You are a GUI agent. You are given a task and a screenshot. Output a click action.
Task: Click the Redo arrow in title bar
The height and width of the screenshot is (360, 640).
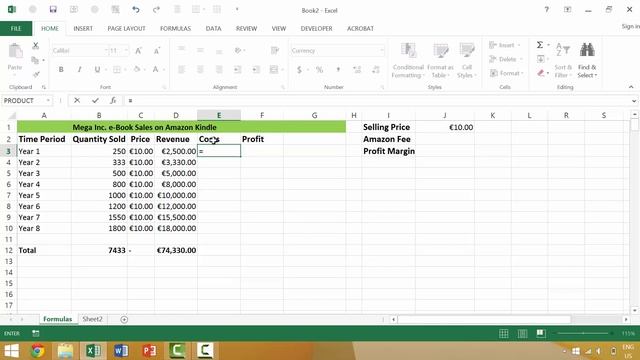[x=156, y=9]
